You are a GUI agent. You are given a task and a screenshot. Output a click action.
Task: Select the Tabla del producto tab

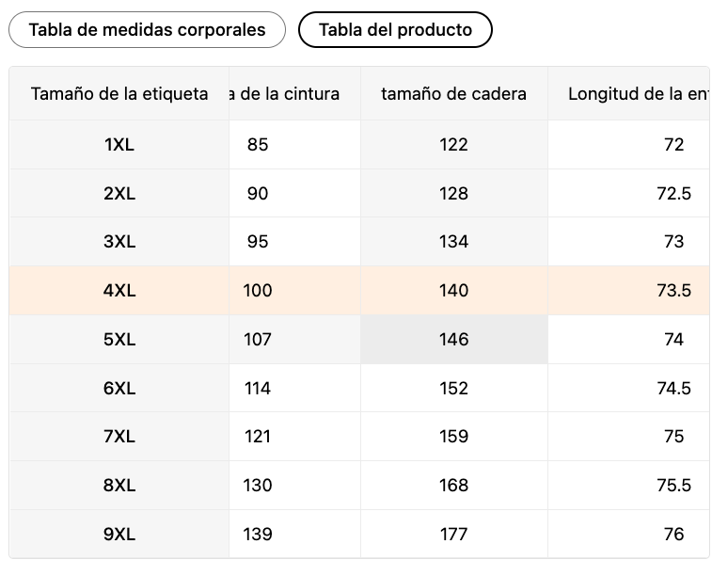point(395,30)
